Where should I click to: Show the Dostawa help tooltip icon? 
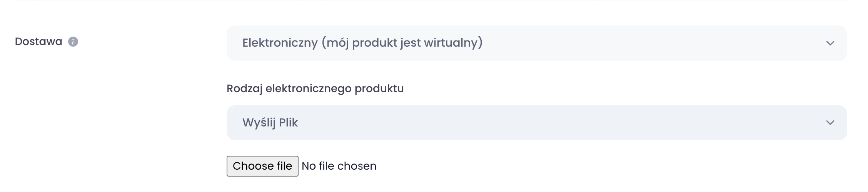click(73, 42)
